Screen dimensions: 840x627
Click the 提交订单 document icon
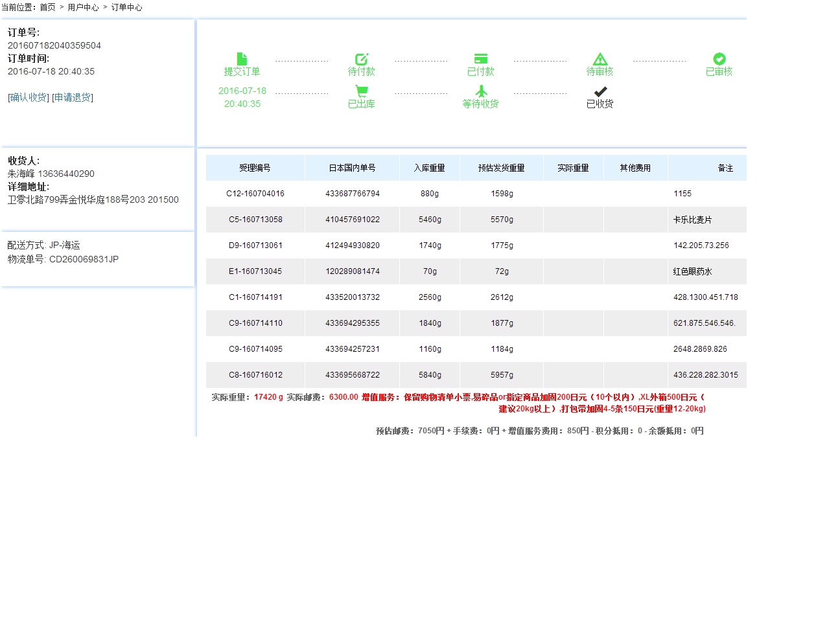pos(242,58)
